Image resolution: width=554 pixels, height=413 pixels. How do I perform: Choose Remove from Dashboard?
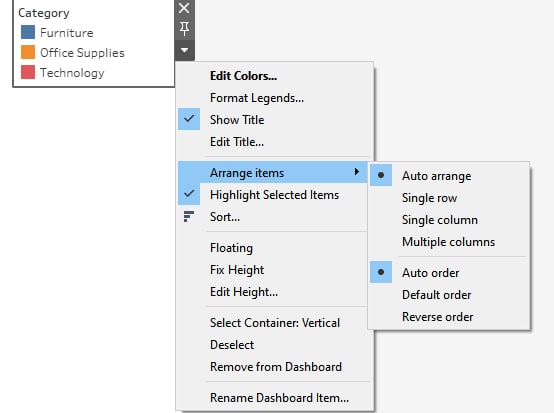[276, 367]
